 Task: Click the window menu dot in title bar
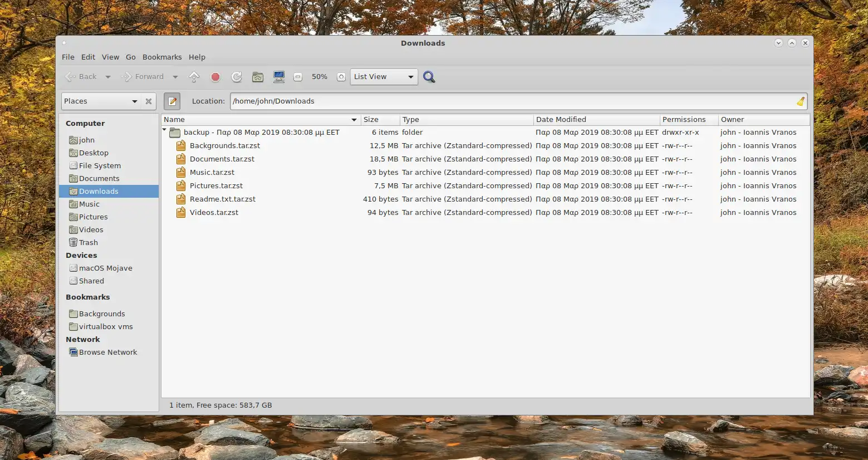pyautogui.click(x=64, y=43)
